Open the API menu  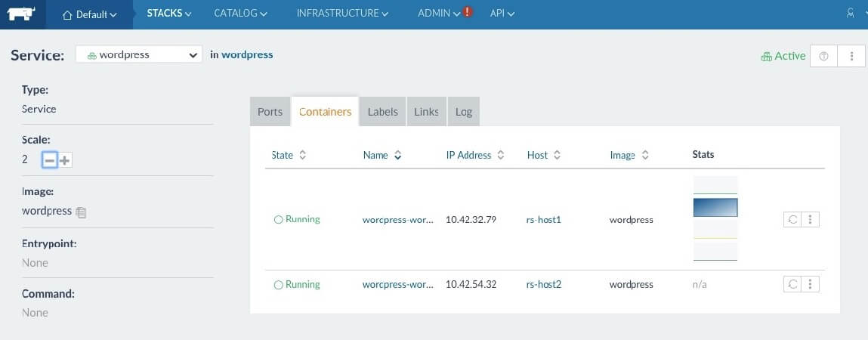click(502, 14)
